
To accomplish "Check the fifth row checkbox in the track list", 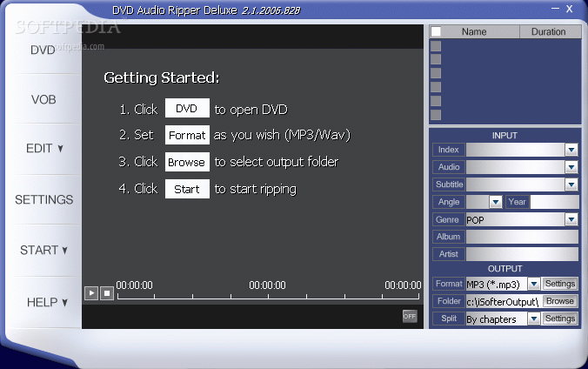I will tap(436, 101).
